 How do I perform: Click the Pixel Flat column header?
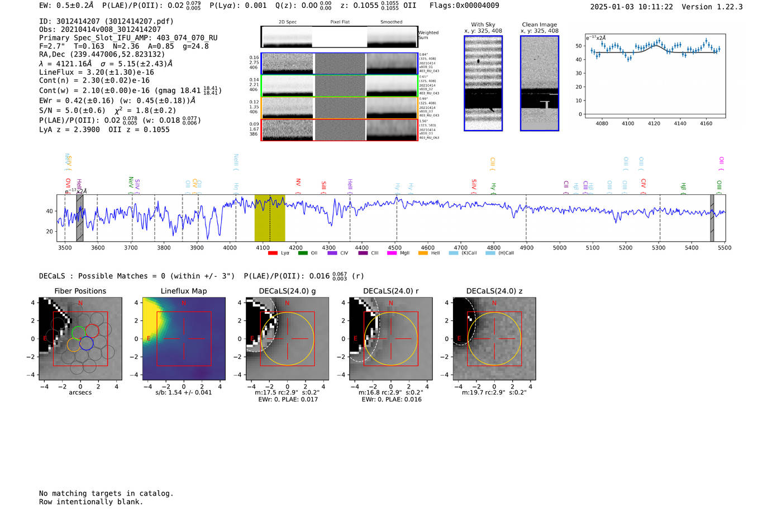340,22
